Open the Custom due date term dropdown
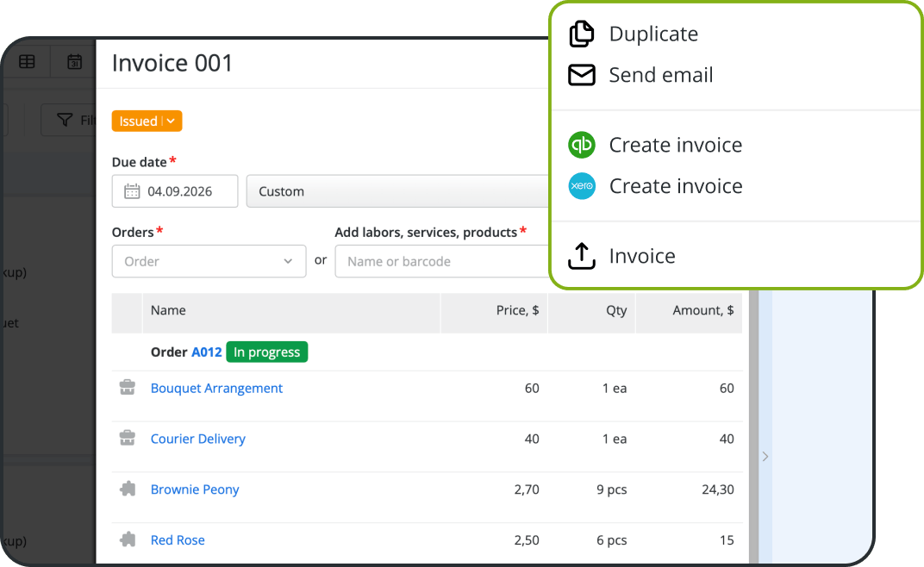Viewport: 924px width, 567px height. pos(397,191)
